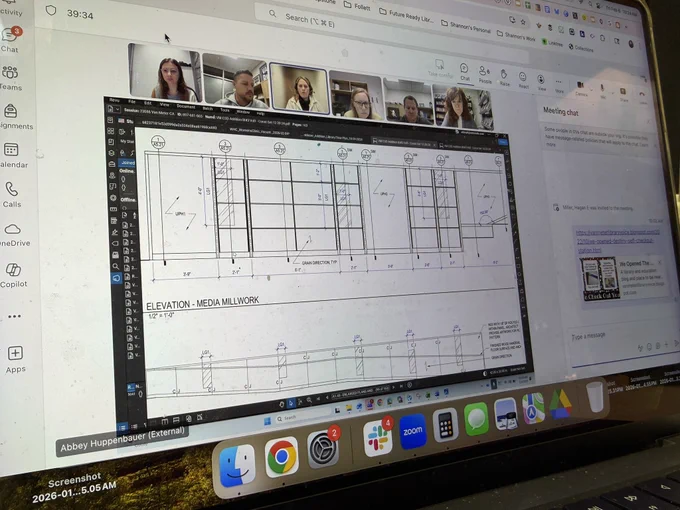The image size is (680, 510).
Task: Open Google Chrome from the Dock
Action: click(x=282, y=457)
